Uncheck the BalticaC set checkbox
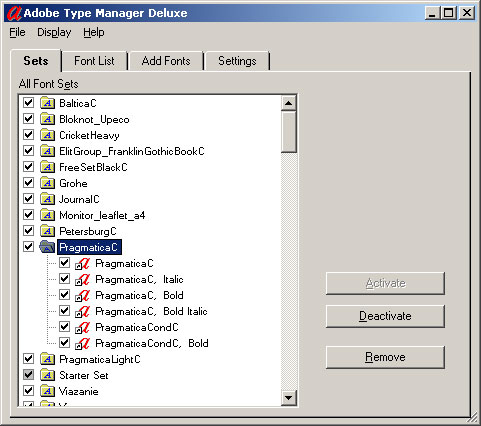Viewport: 481px width, 426px height. click(29, 103)
